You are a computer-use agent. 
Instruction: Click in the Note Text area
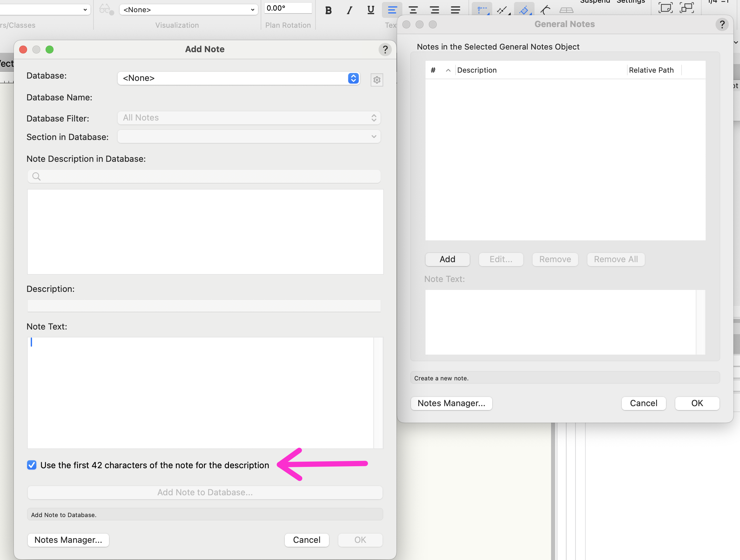pyautogui.click(x=200, y=393)
